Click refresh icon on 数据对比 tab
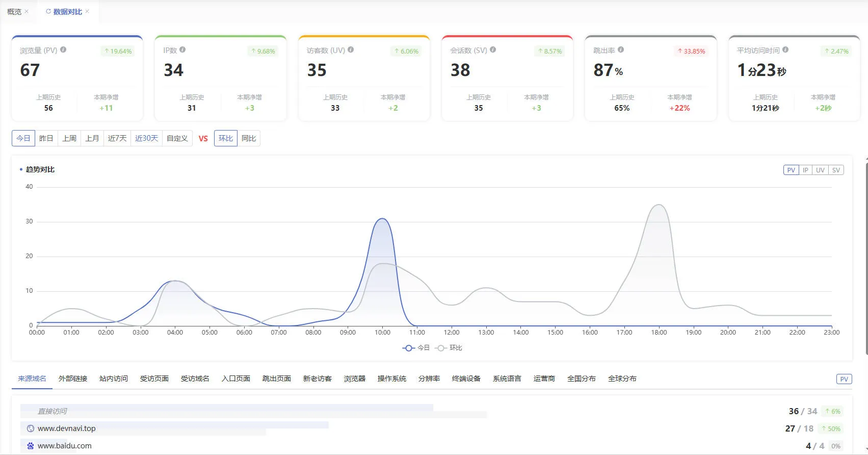 (x=48, y=11)
